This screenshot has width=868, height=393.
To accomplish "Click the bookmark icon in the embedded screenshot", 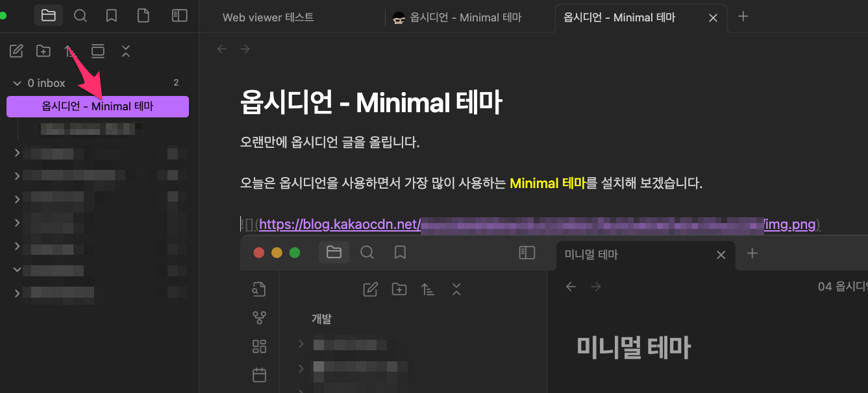I will [x=400, y=252].
